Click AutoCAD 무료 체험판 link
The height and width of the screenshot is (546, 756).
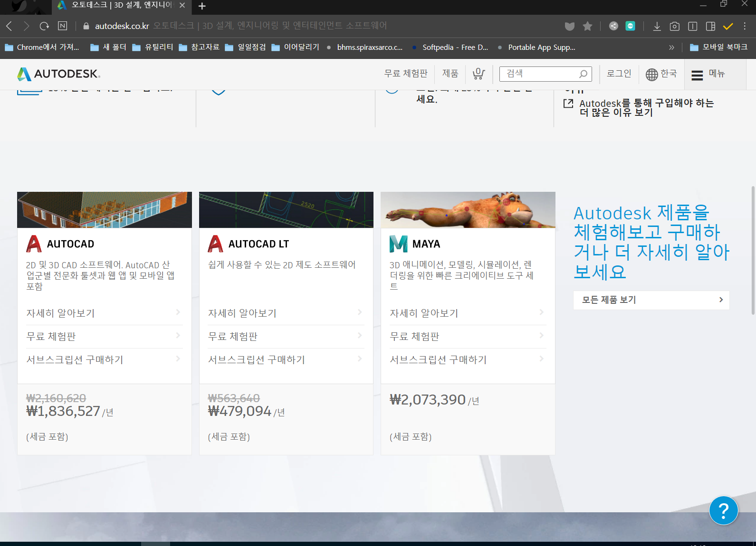(x=104, y=337)
